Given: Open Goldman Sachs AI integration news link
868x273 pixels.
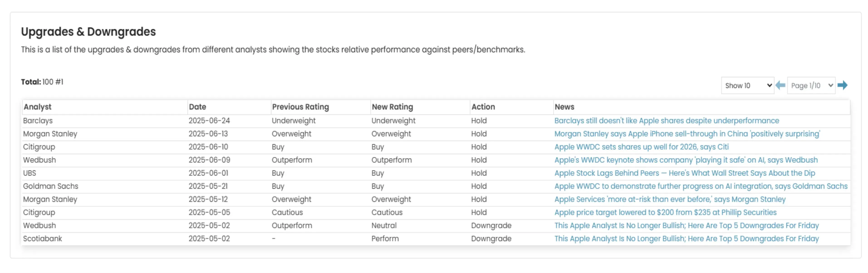Looking at the screenshot, I should click(x=701, y=186).
